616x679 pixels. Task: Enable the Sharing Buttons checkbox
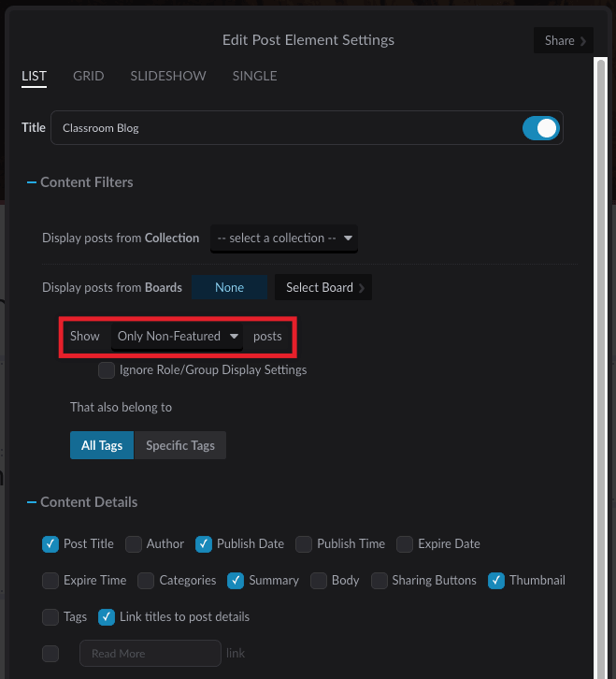380,581
